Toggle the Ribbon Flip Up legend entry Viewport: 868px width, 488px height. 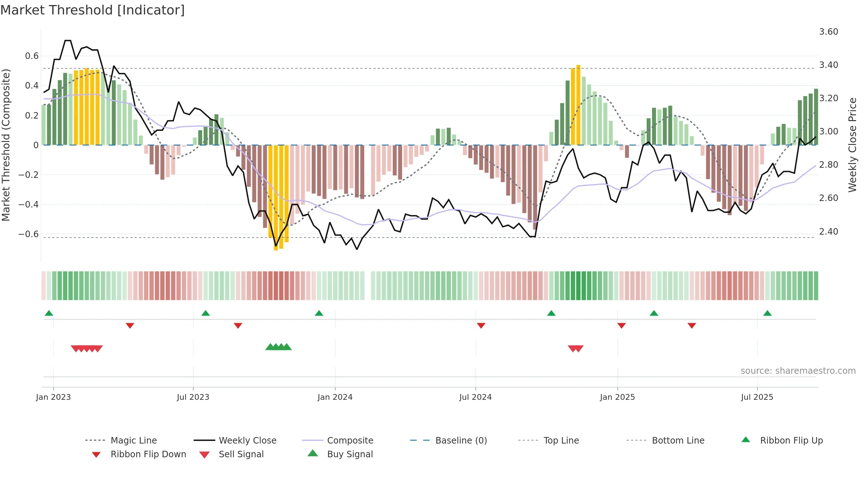(782, 440)
